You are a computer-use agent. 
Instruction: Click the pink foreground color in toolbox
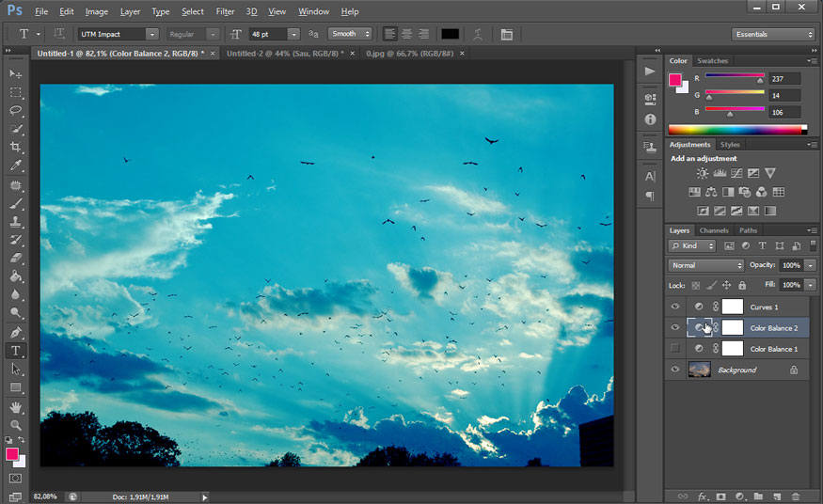[12, 454]
